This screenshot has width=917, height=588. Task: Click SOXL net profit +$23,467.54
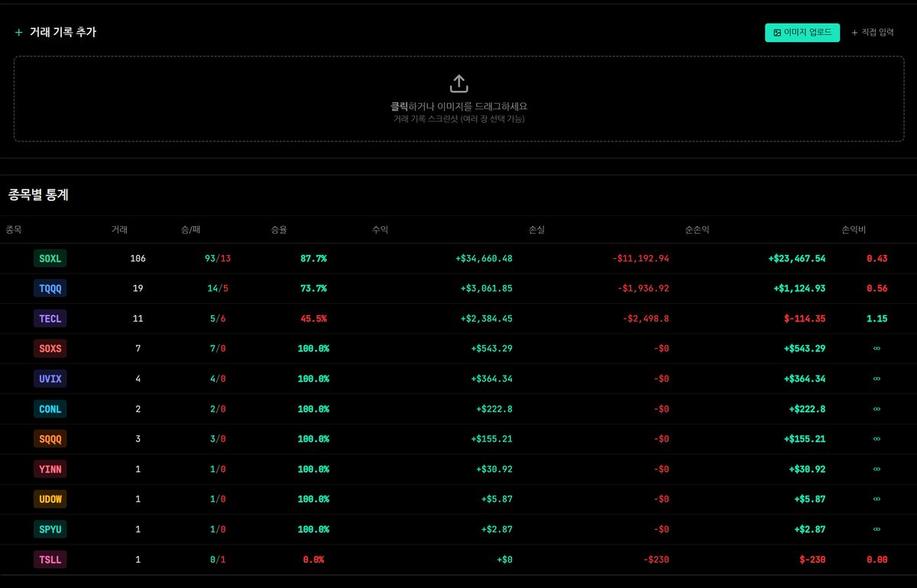[x=797, y=259]
